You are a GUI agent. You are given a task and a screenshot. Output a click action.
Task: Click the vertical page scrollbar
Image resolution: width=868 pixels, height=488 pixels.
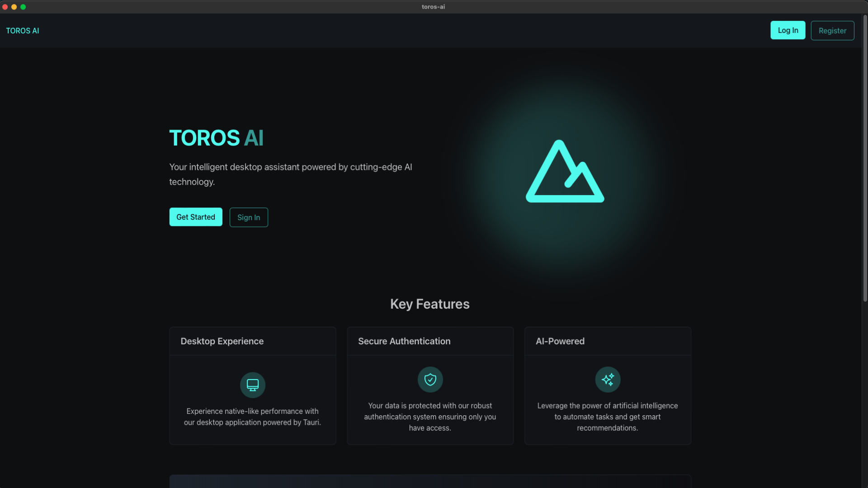click(x=864, y=158)
